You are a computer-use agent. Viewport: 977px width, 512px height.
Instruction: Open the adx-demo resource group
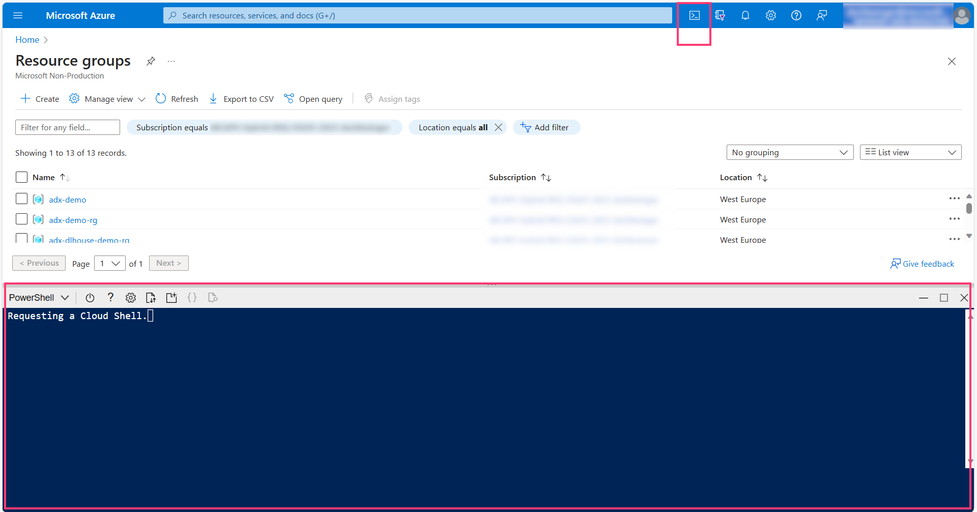(67, 199)
